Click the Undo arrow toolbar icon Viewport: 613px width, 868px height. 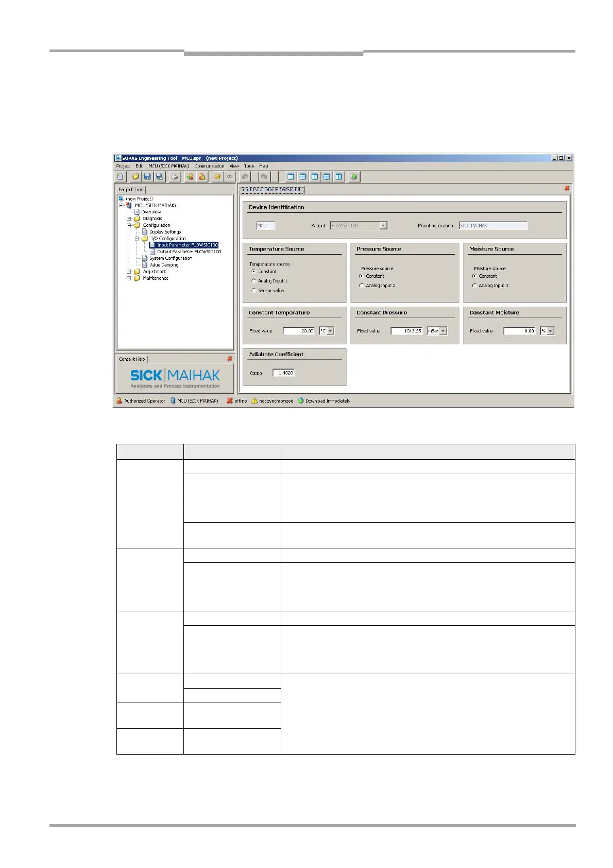[245, 177]
